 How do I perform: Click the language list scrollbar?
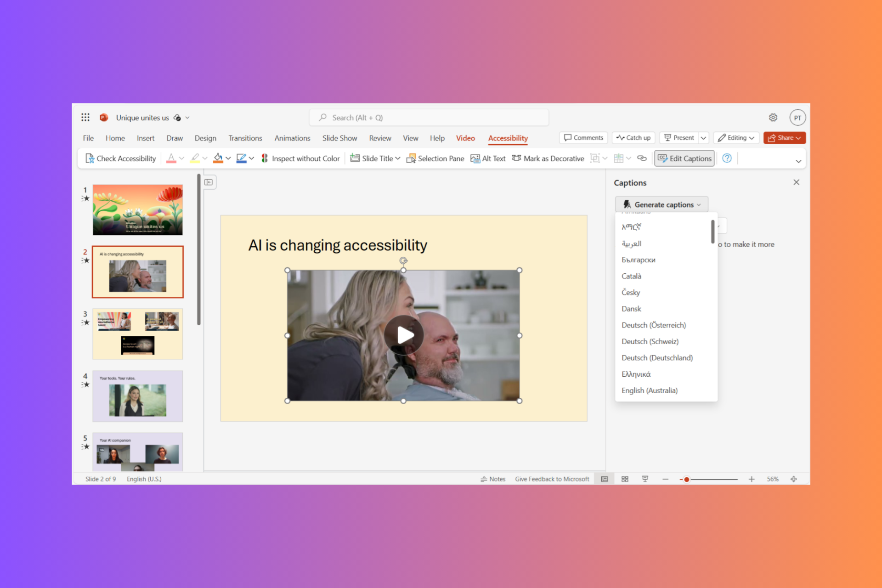(712, 231)
